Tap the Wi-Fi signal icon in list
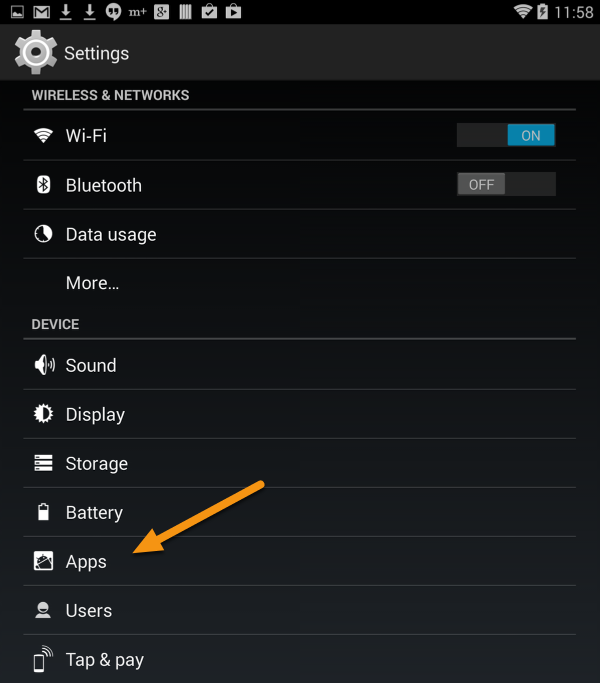Viewport: 600px width, 683px height. [43, 135]
